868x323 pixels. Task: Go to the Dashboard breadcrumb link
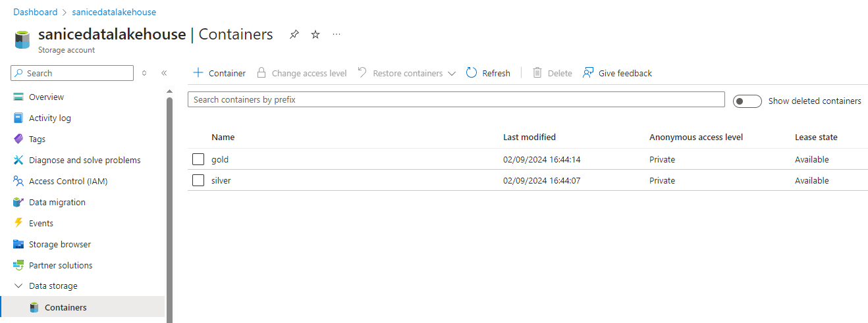pos(36,12)
